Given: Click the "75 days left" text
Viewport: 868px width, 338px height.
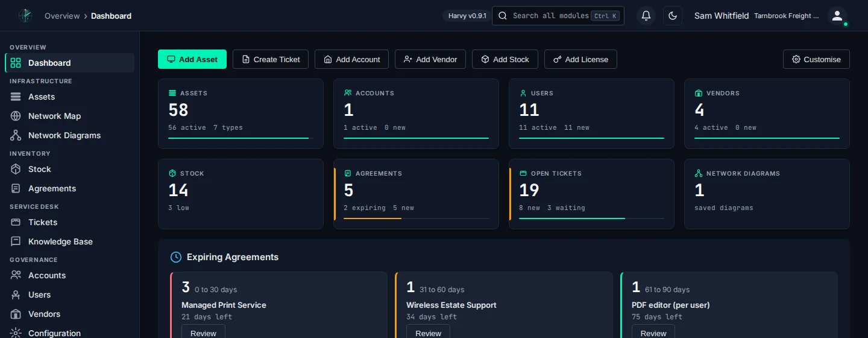Looking at the screenshot, I should click(657, 317).
